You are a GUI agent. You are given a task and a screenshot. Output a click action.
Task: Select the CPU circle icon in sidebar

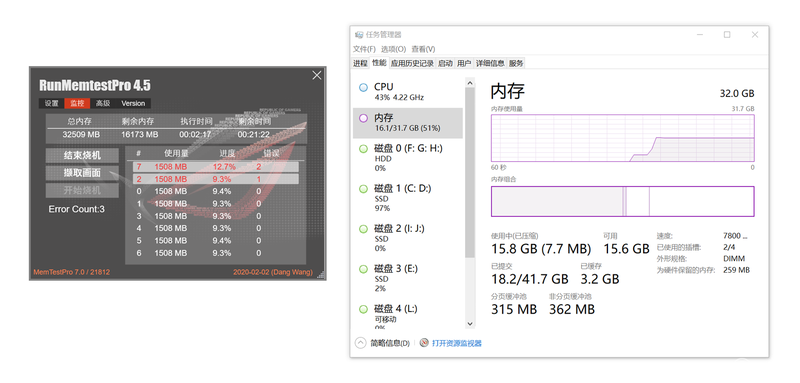point(363,87)
